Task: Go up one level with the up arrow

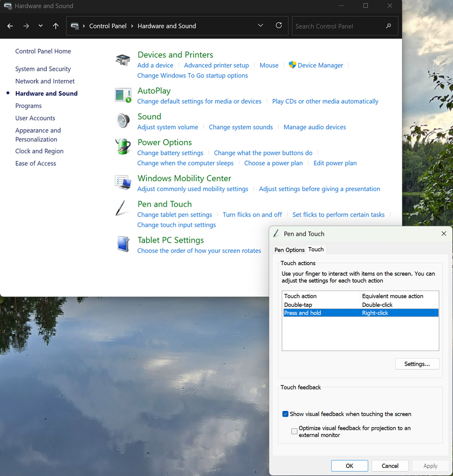Action: (55, 26)
